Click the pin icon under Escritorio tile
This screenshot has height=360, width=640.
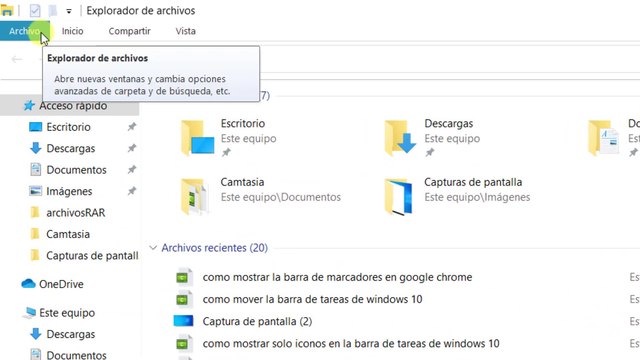tap(226, 153)
